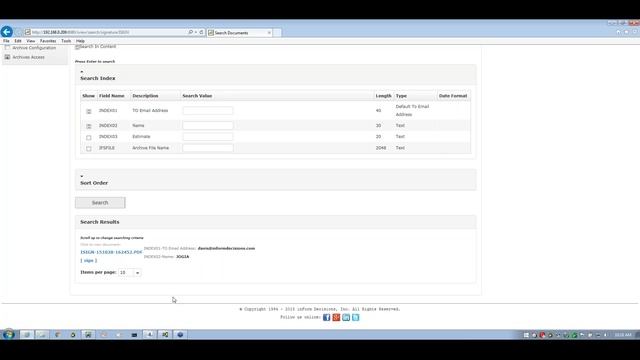Toggle Show checkbox for INDEX01
Screen dimensions: 640x360
pyautogui.click(x=89, y=111)
